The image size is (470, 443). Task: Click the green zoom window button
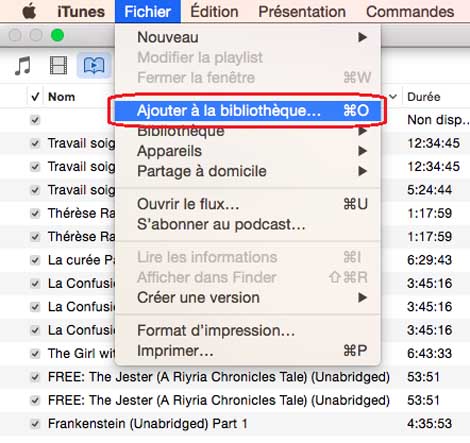57,35
